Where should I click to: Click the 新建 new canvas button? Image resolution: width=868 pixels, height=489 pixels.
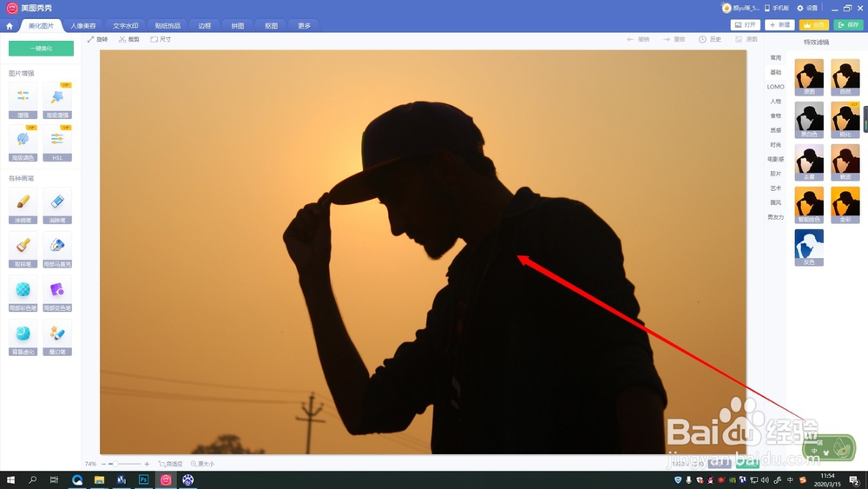click(779, 25)
